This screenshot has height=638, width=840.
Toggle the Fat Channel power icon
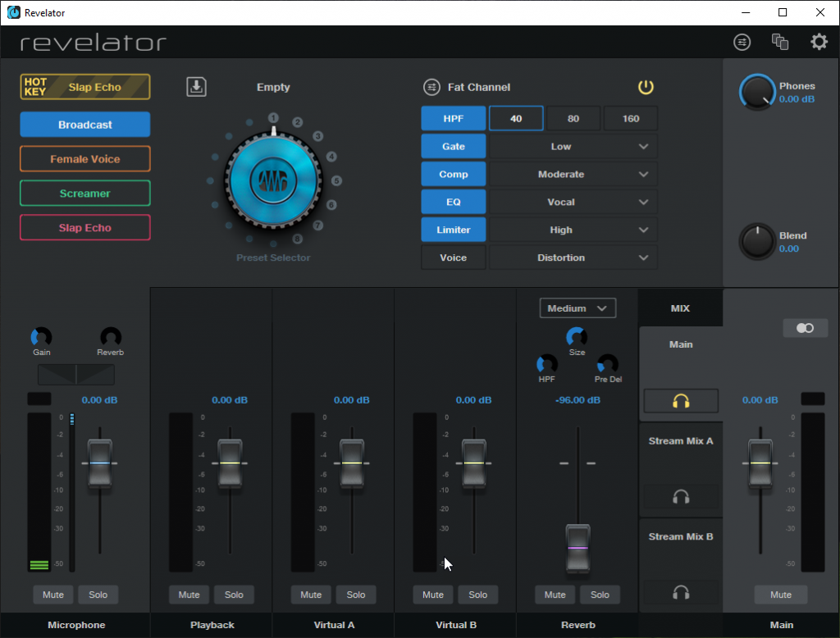coord(646,87)
